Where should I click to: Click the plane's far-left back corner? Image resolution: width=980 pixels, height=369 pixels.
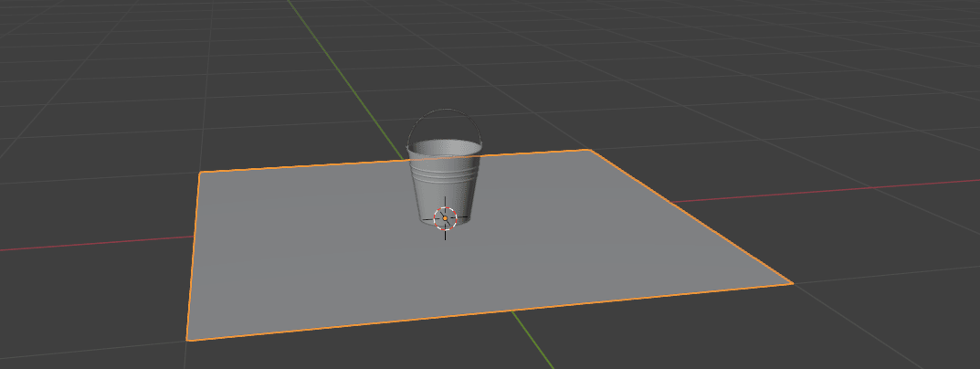point(200,173)
